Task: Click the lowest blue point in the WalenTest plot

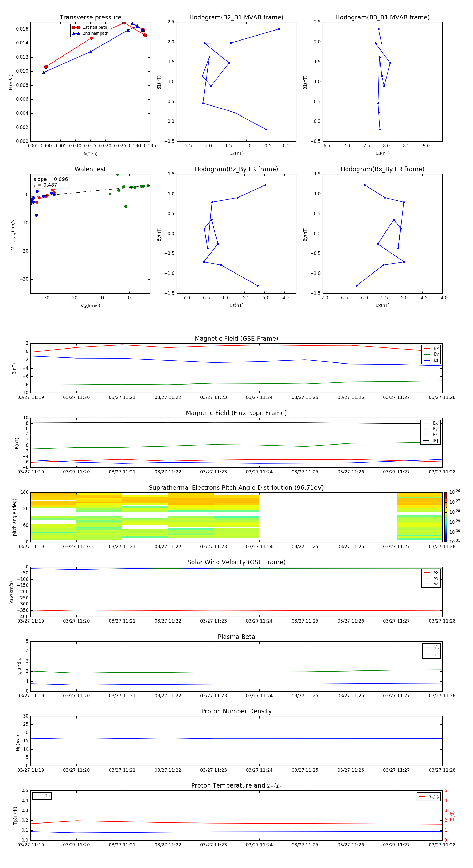Action: 36,215
